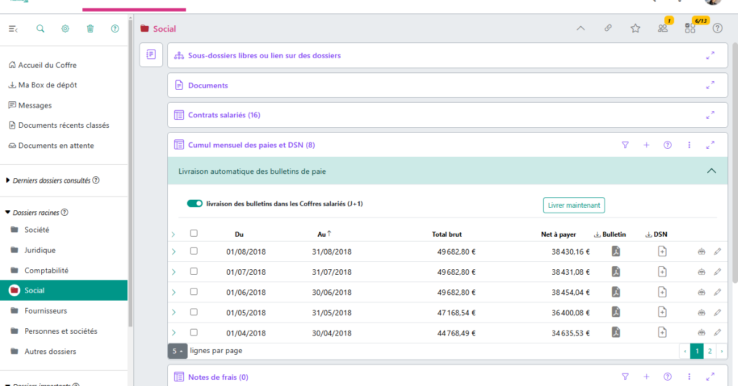Open the Personnes et sociétés folder
Image resolution: width=738 pixels, height=386 pixels.
[54, 331]
